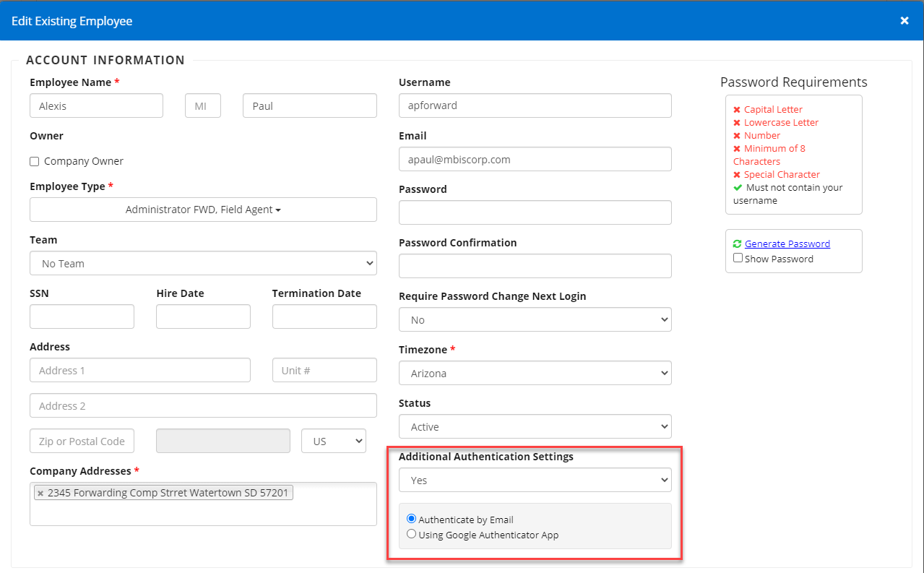Focus the Password Confirmation field

[x=535, y=266]
